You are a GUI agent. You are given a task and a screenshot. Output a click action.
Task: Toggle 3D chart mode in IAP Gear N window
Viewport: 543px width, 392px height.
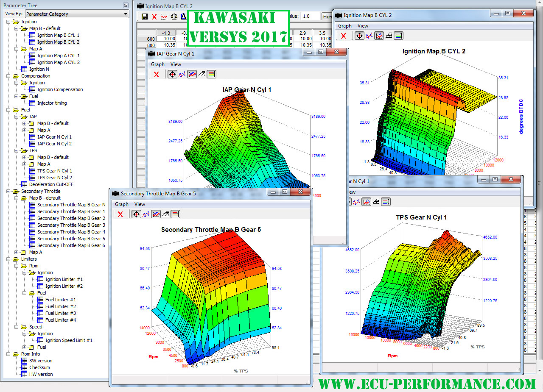pos(192,74)
